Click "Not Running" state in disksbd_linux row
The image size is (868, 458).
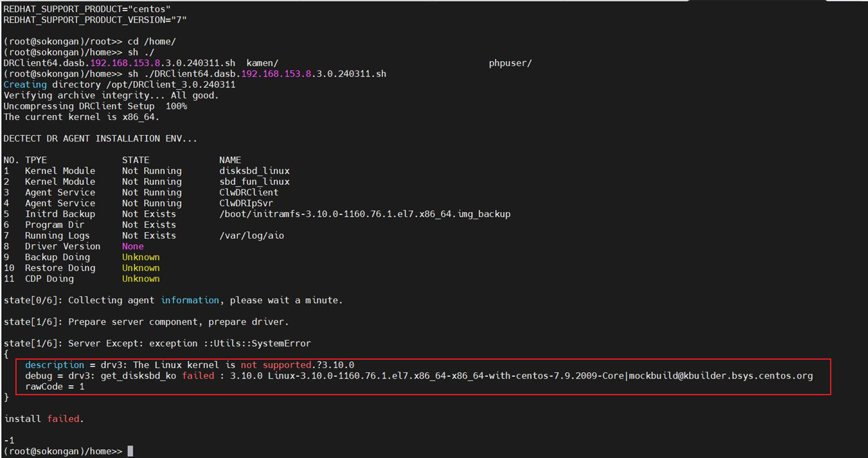pos(152,171)
